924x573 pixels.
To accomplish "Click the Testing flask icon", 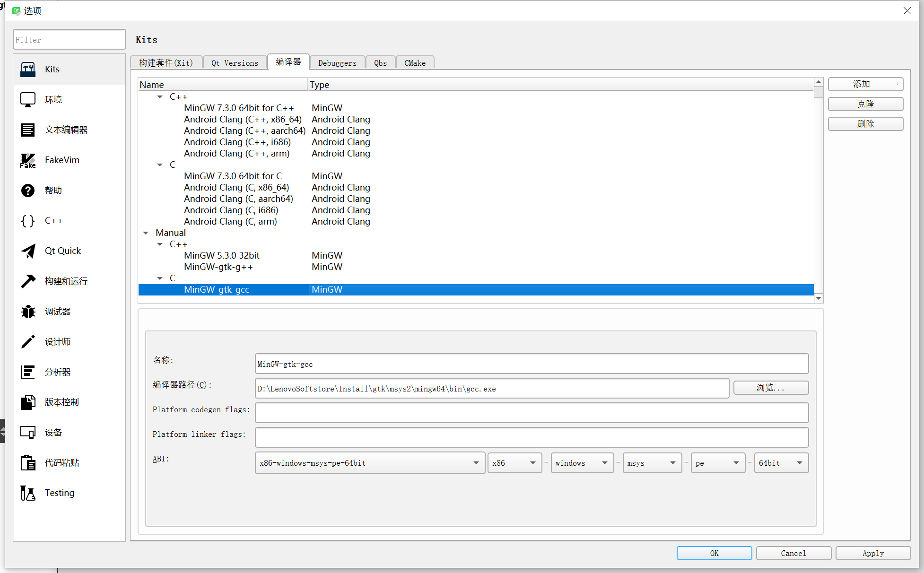I will [28, 493].
